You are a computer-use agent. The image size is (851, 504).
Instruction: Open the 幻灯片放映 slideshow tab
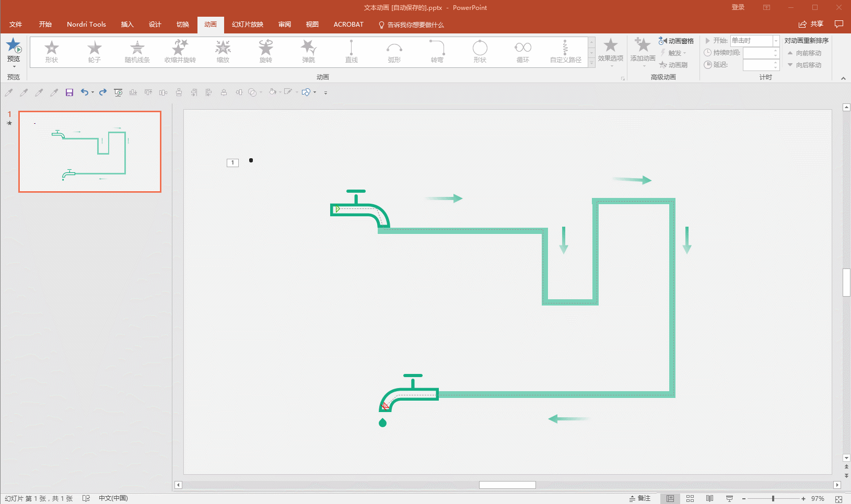pos(247,25)
